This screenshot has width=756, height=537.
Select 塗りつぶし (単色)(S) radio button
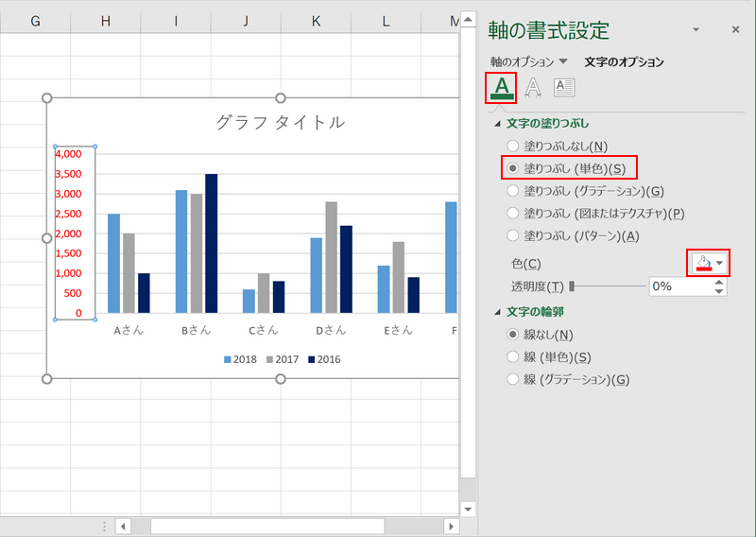[x=512, y=168]
